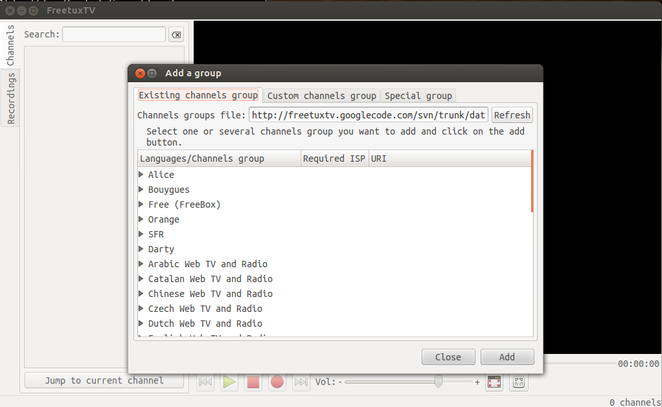Expand the SFR group

click(141, 234)
